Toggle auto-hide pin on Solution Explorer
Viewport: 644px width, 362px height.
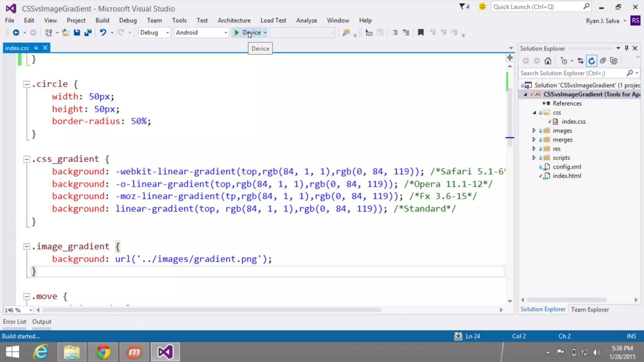coord(626,48)
